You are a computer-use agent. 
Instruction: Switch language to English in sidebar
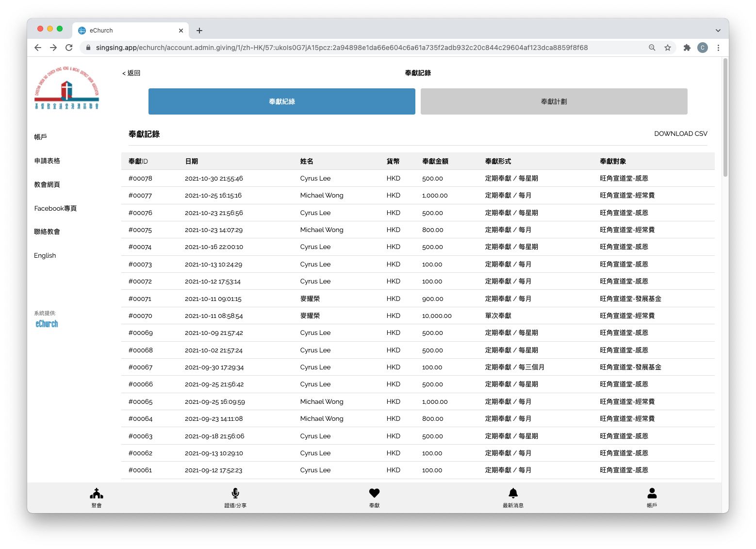(x=45, y=255)
